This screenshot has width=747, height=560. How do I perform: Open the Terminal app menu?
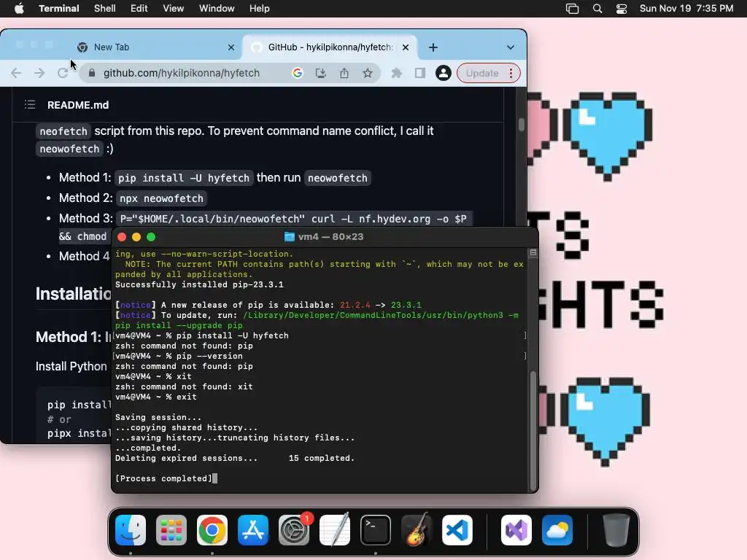59,9
